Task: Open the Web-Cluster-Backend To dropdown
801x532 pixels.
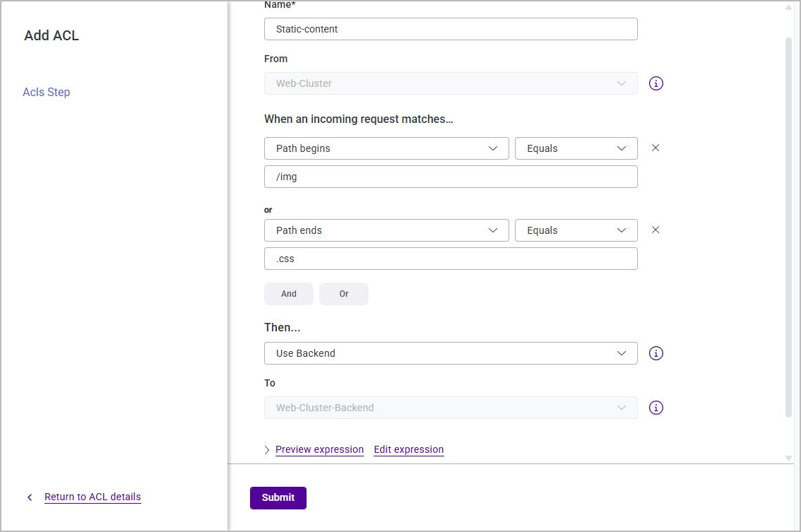Action: click(x=451, y=408)
